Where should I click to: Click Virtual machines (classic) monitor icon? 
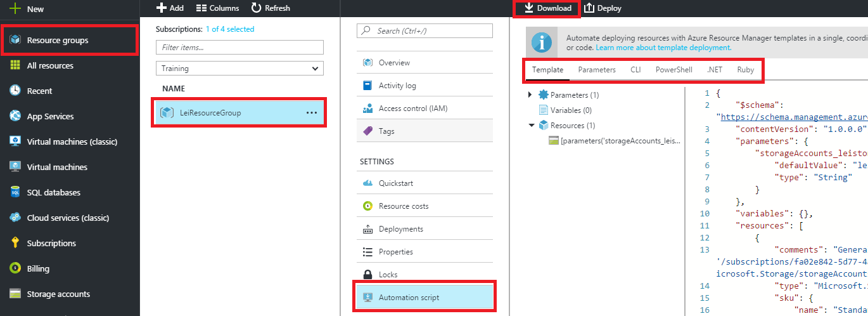[15, 142]
